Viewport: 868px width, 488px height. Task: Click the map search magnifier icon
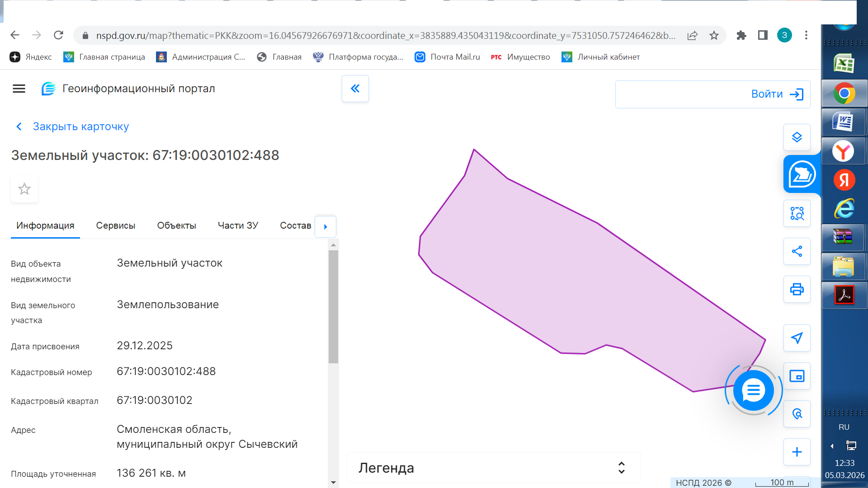797,414
